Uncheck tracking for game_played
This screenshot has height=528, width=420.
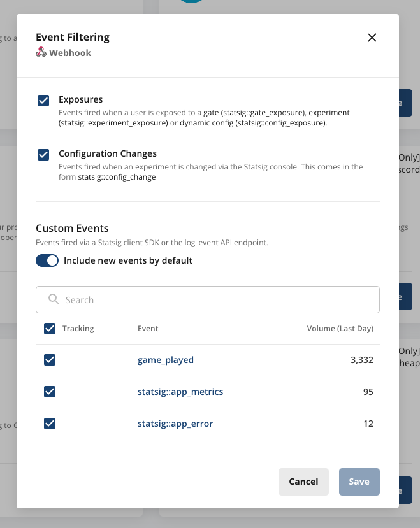[50, 360]
